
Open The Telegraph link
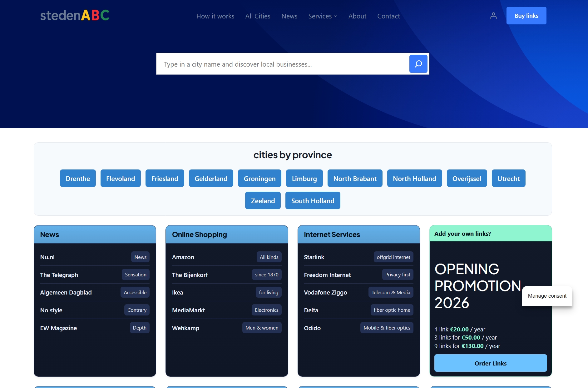click(x=59, y=275)
